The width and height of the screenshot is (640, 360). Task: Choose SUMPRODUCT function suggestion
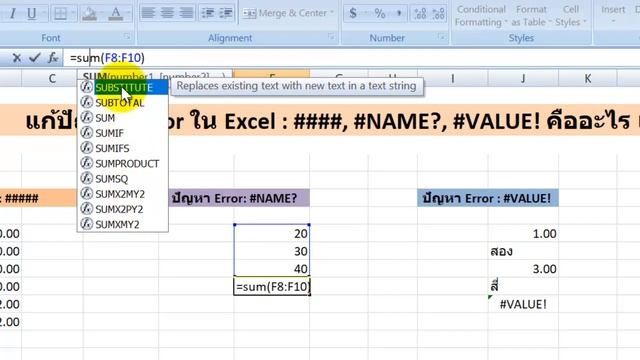tap(123, 163)
